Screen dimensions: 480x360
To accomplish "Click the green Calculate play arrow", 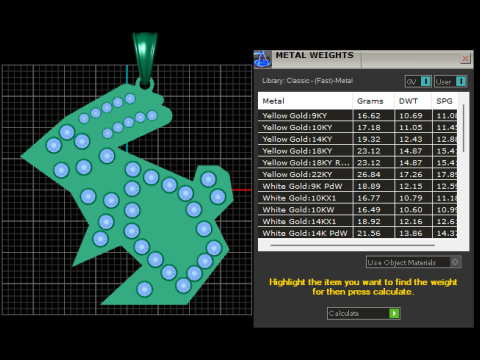I will 394,313.
